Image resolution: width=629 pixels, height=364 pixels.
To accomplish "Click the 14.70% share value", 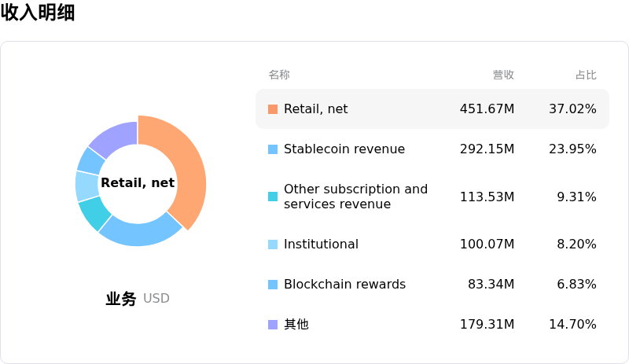I will click(x=572, y=324).
